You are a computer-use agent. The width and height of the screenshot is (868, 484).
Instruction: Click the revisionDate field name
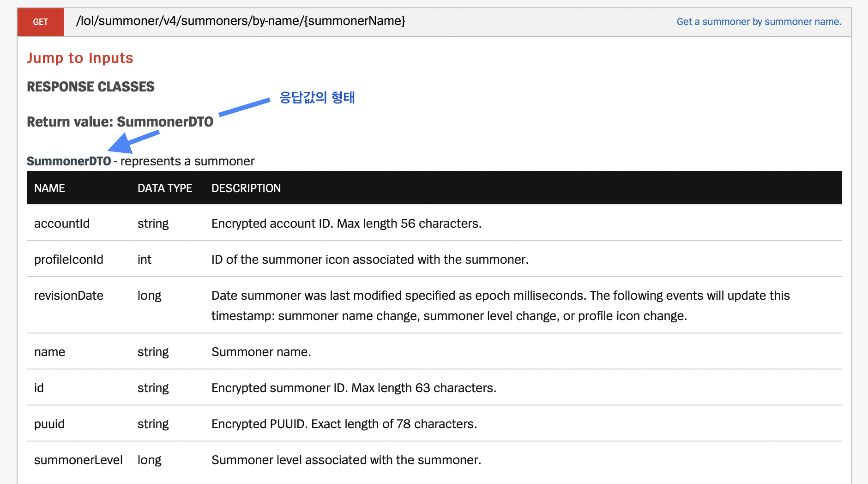pyautogui.click(x=69, y=296)
